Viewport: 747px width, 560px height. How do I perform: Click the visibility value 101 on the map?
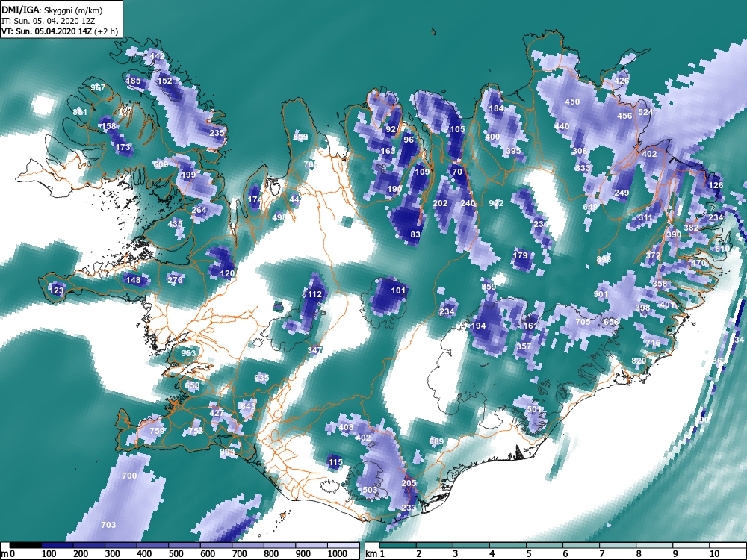398,290
